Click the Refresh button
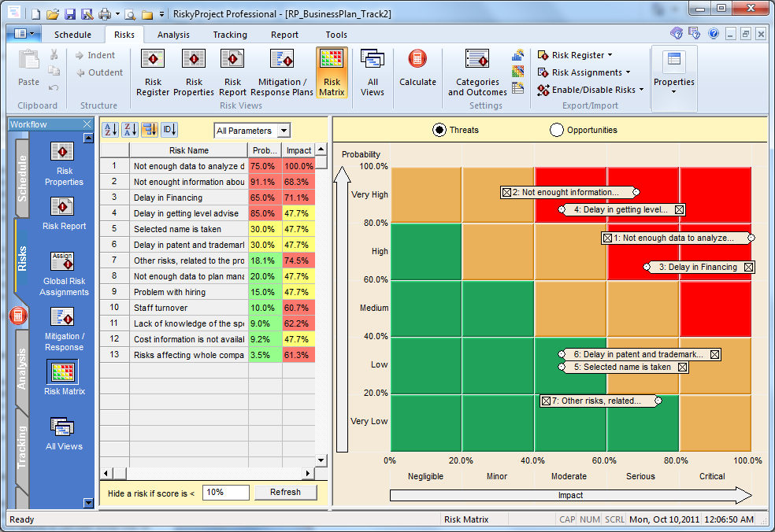775x532 pixels. 285,493
